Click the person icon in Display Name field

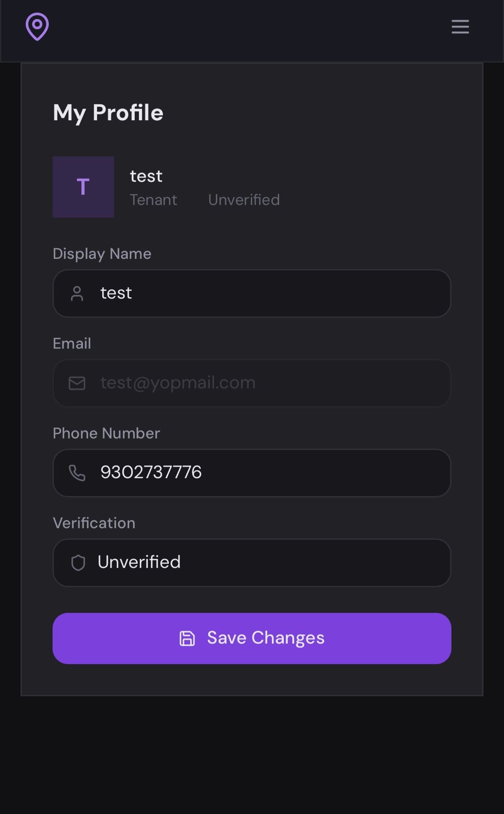point(77,294)
